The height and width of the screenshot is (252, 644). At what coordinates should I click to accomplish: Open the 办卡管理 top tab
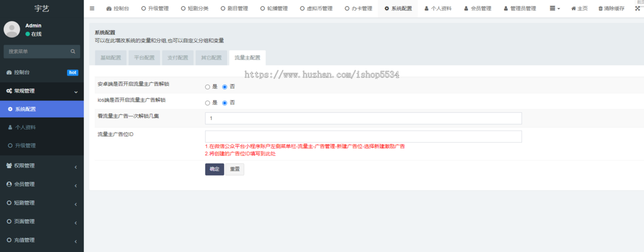point(358,9)
